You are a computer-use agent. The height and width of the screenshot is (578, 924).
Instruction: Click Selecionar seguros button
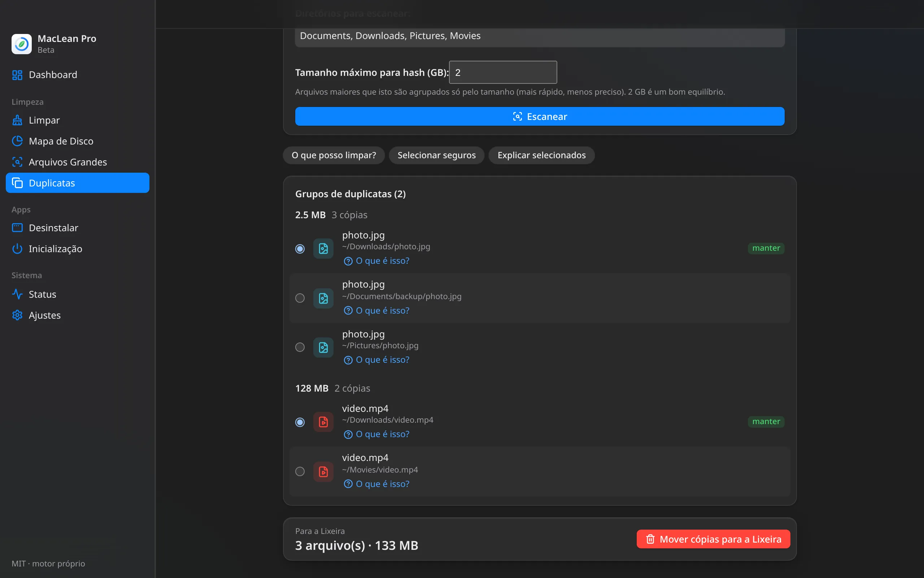pos(436,155)
